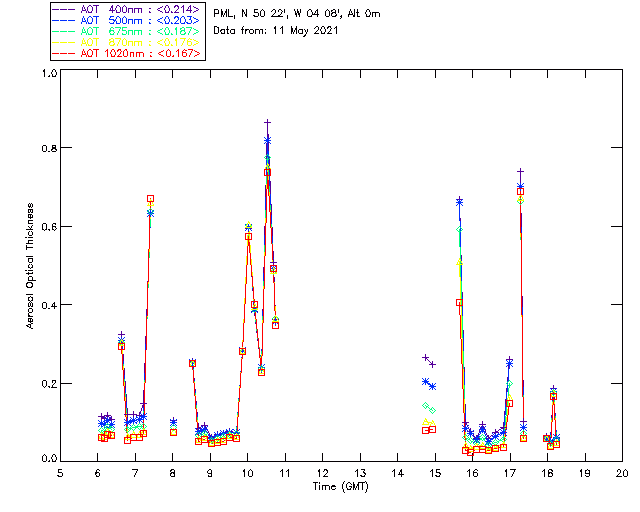Click the 0.4 tick label on y-axis
Viewport: 640px width, 512px height.
point(48,305)
